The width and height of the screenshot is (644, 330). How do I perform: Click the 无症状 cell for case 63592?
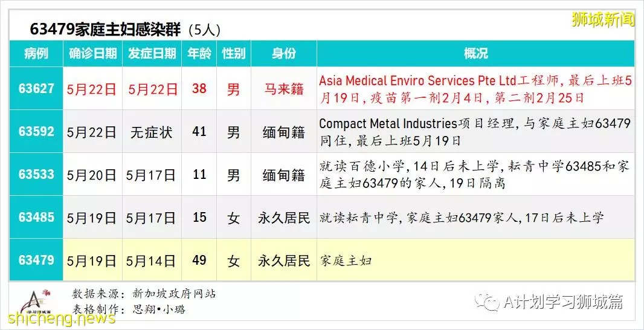tap(152, 132)
